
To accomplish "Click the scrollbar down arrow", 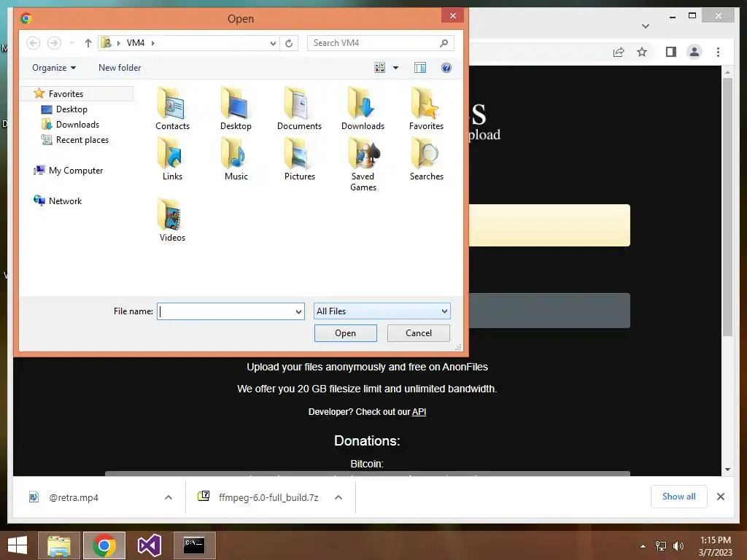I will tap(727, 470).
